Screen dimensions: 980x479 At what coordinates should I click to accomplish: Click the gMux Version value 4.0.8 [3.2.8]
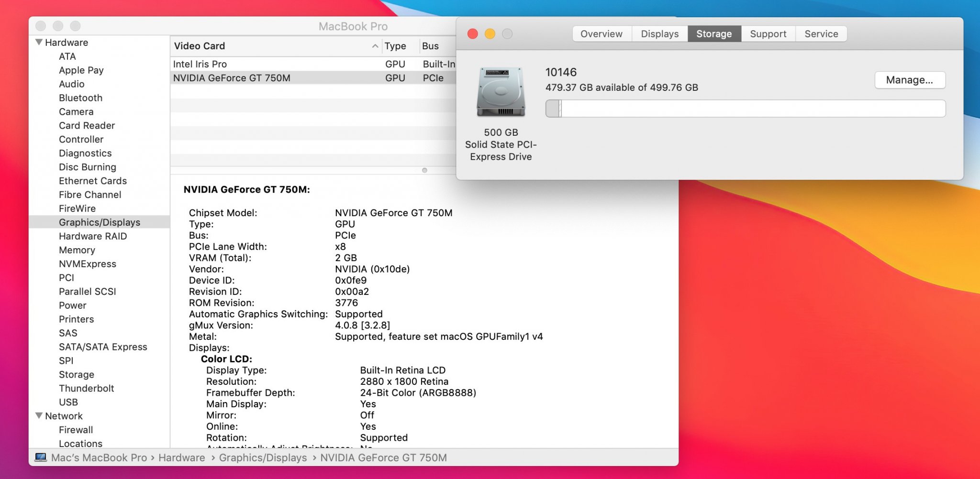point(363,326)
